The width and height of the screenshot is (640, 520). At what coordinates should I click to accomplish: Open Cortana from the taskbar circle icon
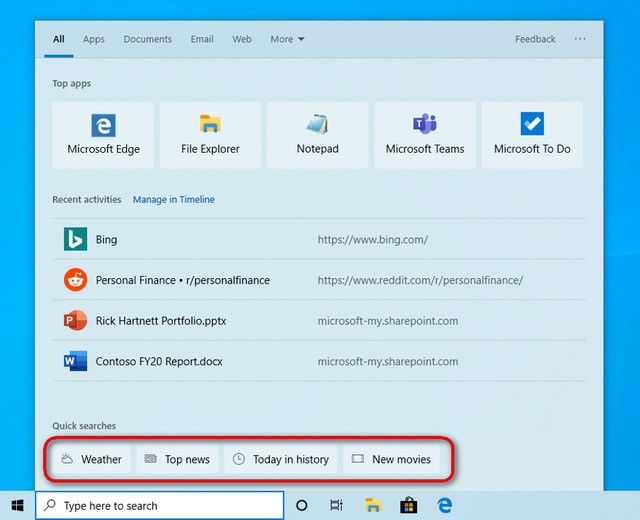pyautogui.click(x=302, y=506)
